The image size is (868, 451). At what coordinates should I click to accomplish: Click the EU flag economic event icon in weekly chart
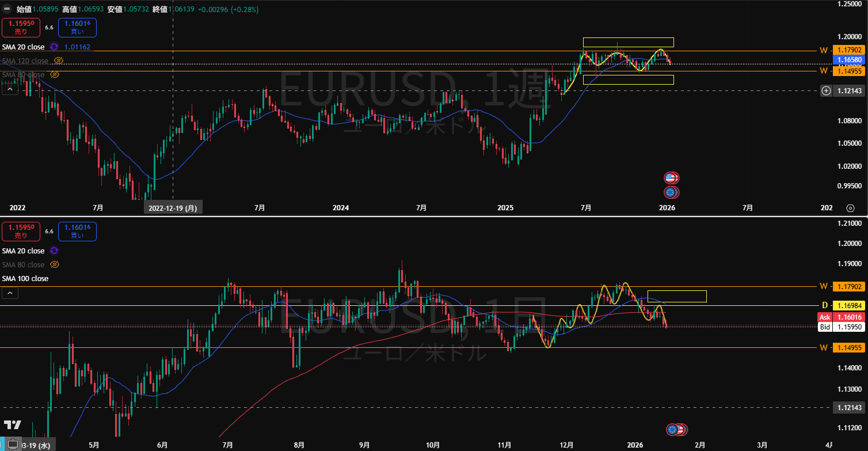pyautogui.click(x=671, y=192)
